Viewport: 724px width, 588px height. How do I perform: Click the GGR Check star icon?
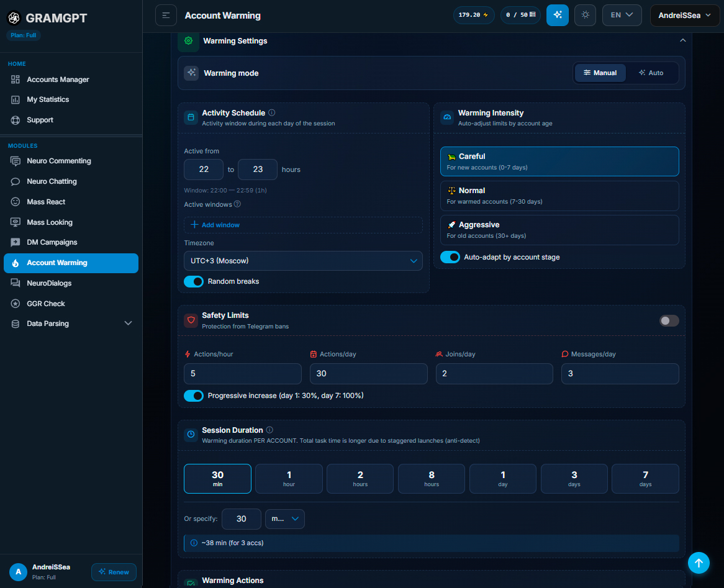point(16,304)
